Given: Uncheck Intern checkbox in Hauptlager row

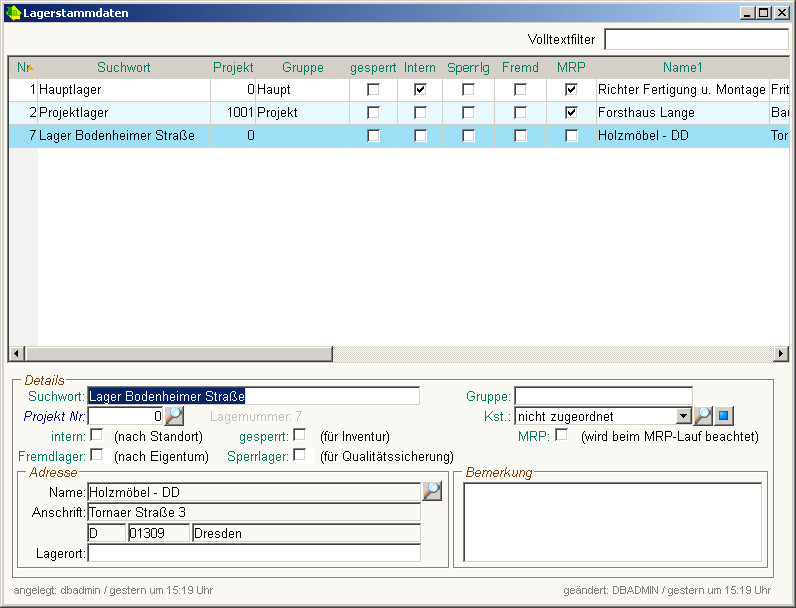Looking at the screenshot, I should coord(420,89).
